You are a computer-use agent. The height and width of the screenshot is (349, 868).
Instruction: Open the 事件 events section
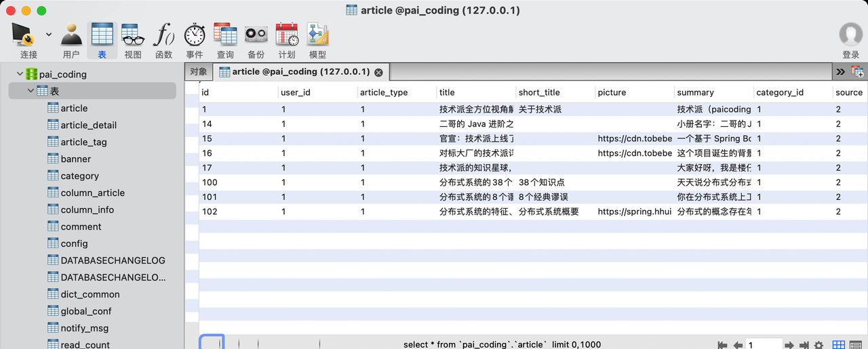click(195, 41)
